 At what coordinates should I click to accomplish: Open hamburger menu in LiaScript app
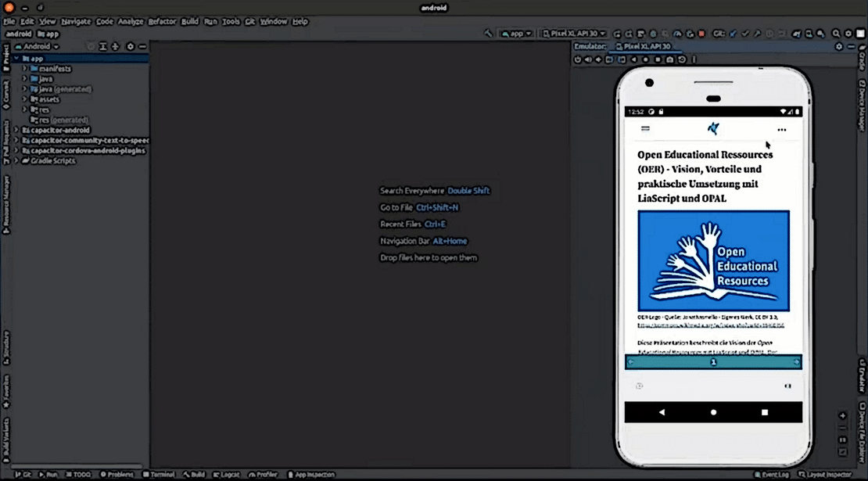coord(645,129)
